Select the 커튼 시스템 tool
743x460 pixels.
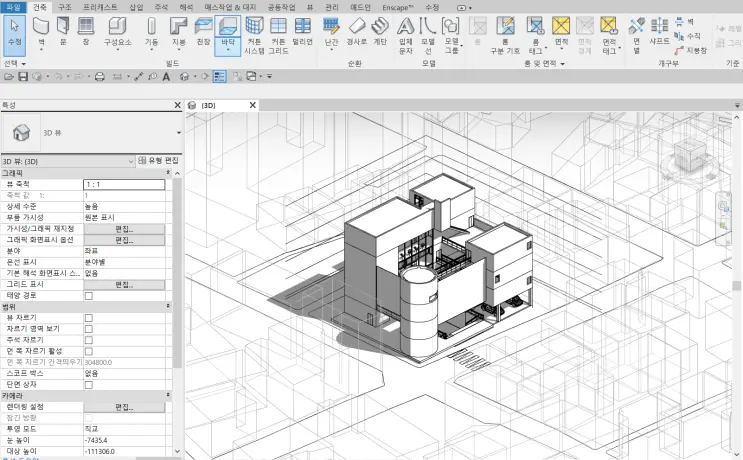click(254, 36)
